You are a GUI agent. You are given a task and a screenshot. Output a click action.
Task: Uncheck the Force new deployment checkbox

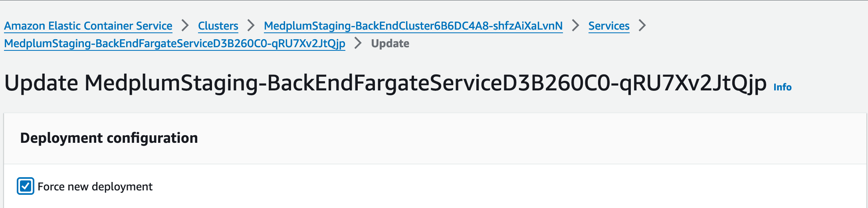(x=26, y=186)
